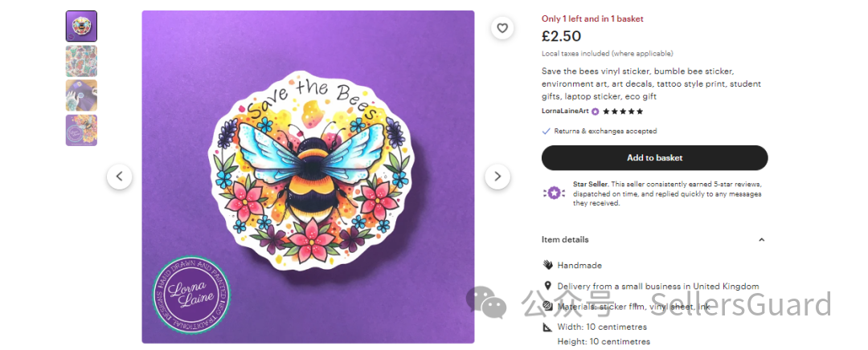The height and width of the screenshot is (350, 868).
Task: Select the first bee sticker thumbnail
Action: click(x=81, y=26)
